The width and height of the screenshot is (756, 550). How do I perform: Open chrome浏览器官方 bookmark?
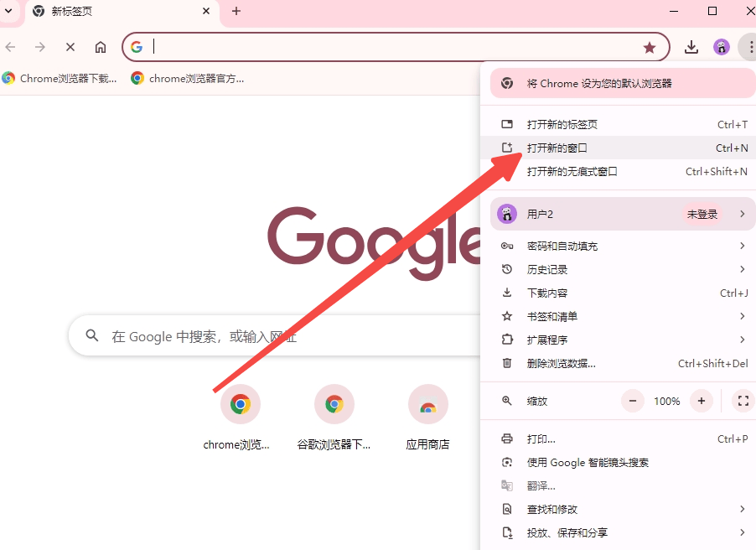188,78
